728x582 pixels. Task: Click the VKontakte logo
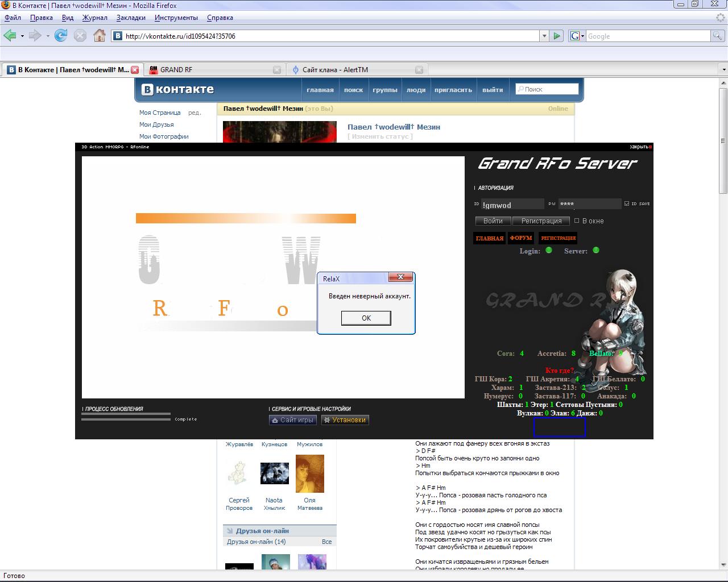tap(178, 89)
